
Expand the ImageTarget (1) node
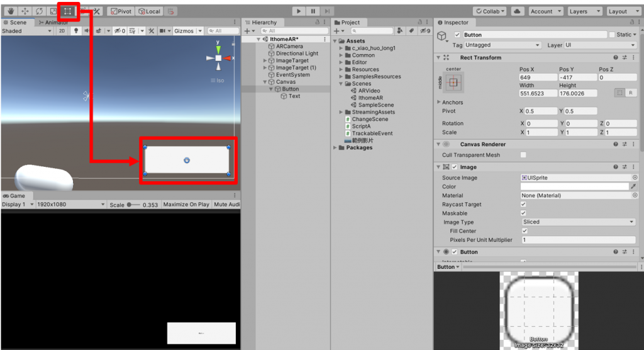265,67
